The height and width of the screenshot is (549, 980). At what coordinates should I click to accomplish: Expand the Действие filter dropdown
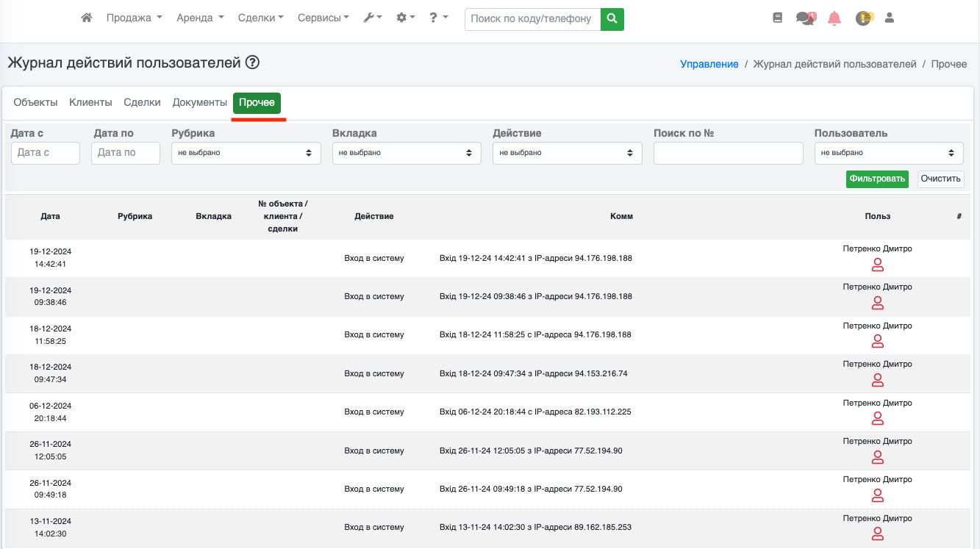[567, 153]
